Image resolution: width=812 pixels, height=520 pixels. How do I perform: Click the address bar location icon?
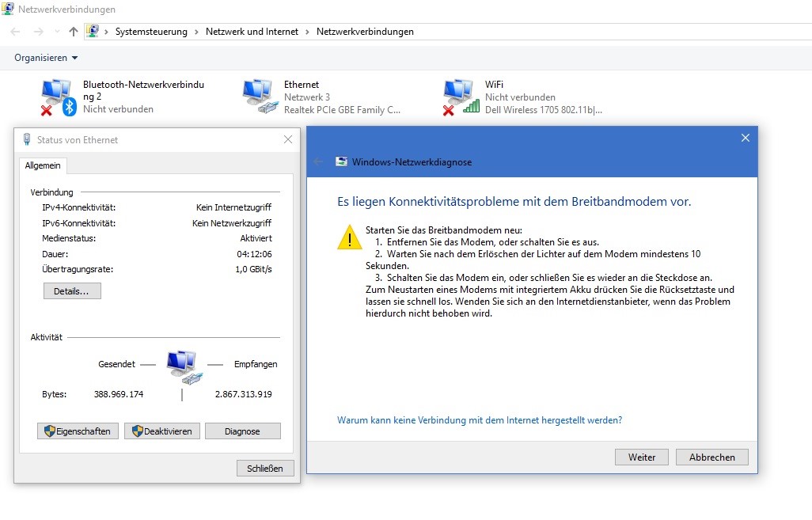pyautogui.click(x=93, y=32)
